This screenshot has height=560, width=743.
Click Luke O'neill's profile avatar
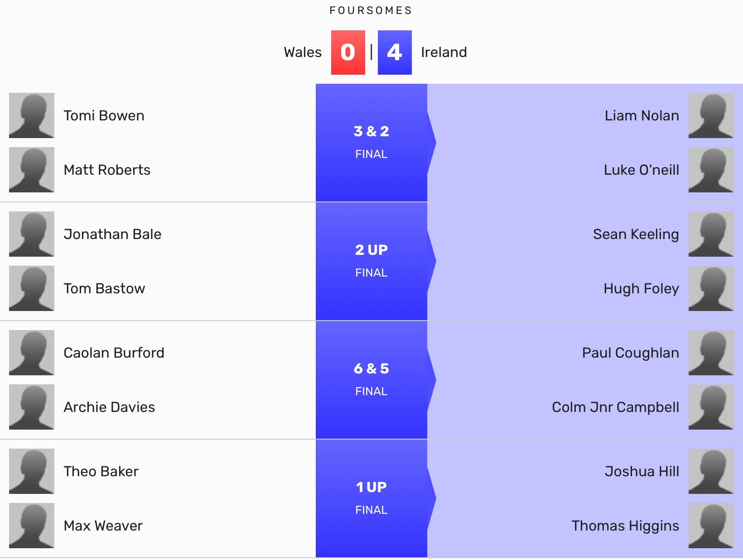pyautogui.click(x=711, y=170)
